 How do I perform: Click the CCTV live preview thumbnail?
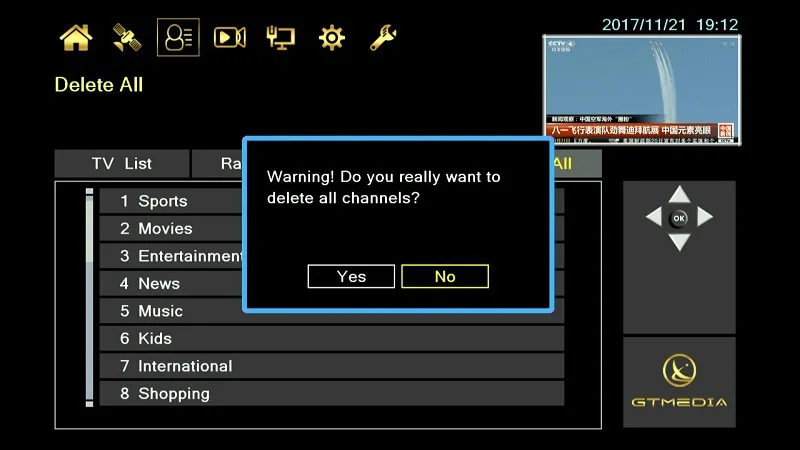[642, 90]
